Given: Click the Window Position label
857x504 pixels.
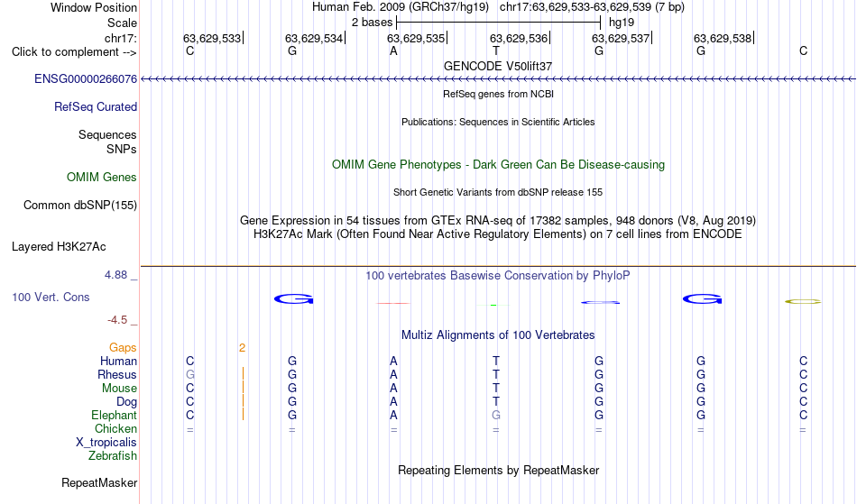Looking at the screenshot, I should [94, 7].
